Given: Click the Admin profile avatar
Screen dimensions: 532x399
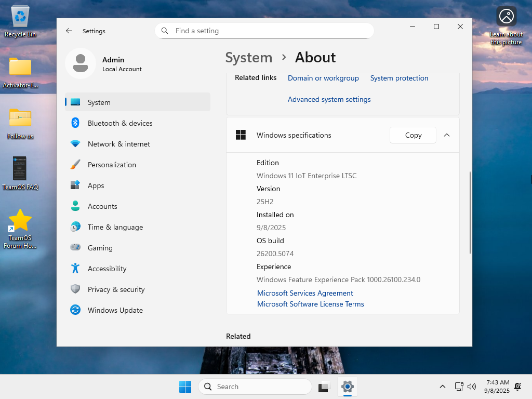Looking at the screenshot, I should (x=81, y=63).
